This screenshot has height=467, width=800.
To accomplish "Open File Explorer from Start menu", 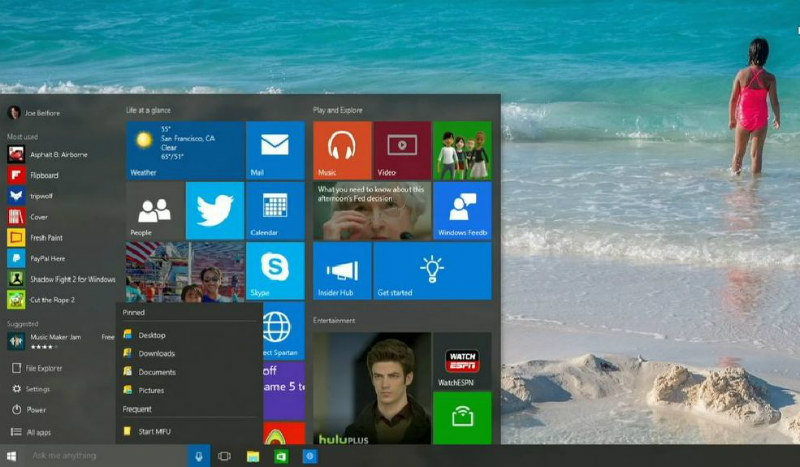I will click(x=37, y=368).
